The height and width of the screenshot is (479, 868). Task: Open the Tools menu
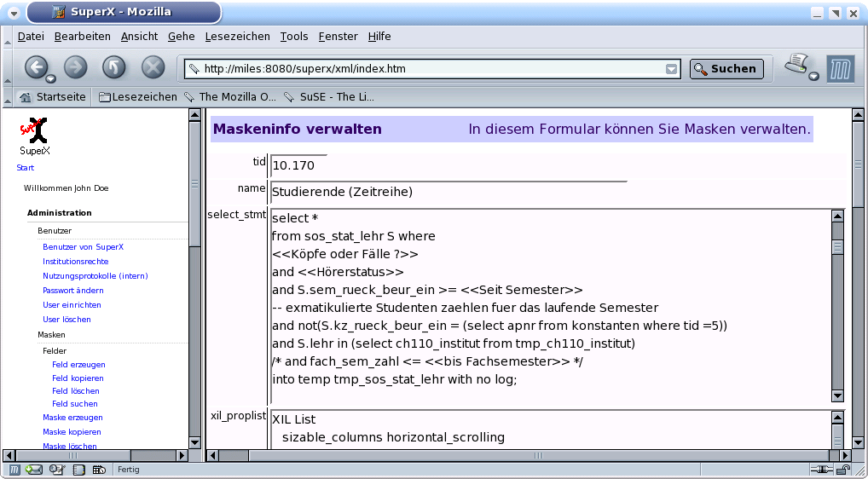294,37
